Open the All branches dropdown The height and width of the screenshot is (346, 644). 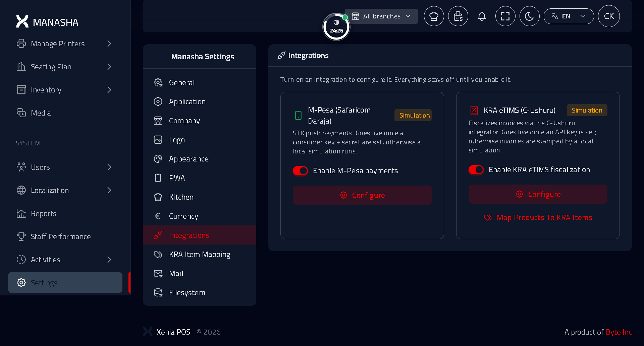[381, 16]
